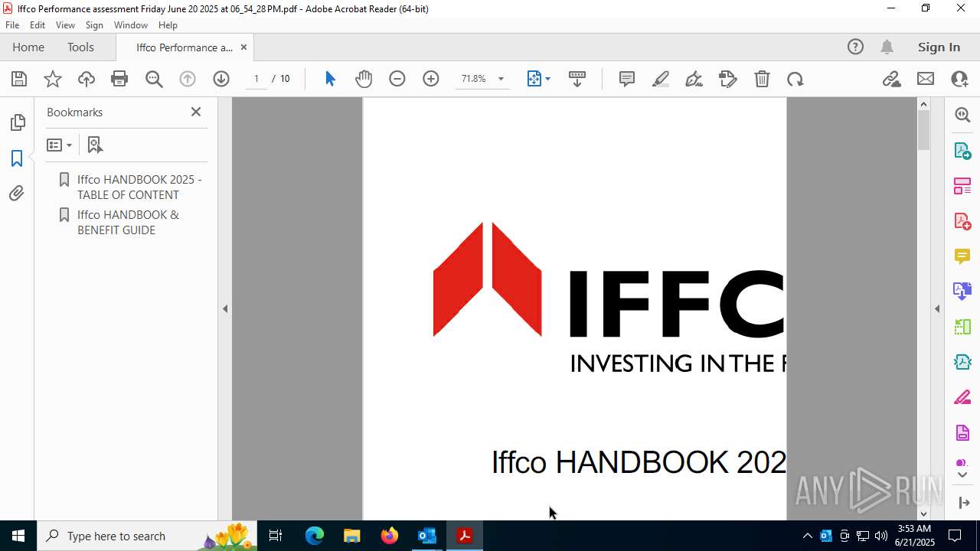Zoom out with the minus button
The image size is (980, 551).
[x=397, y=79]
